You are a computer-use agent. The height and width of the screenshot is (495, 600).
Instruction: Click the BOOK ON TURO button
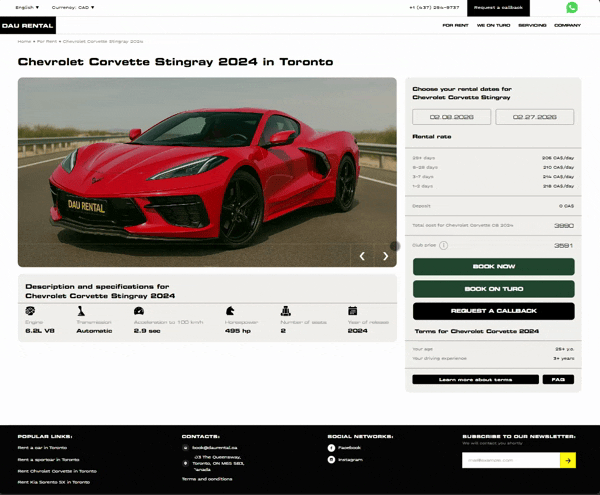pyautogui.click(x=494, y=289)
